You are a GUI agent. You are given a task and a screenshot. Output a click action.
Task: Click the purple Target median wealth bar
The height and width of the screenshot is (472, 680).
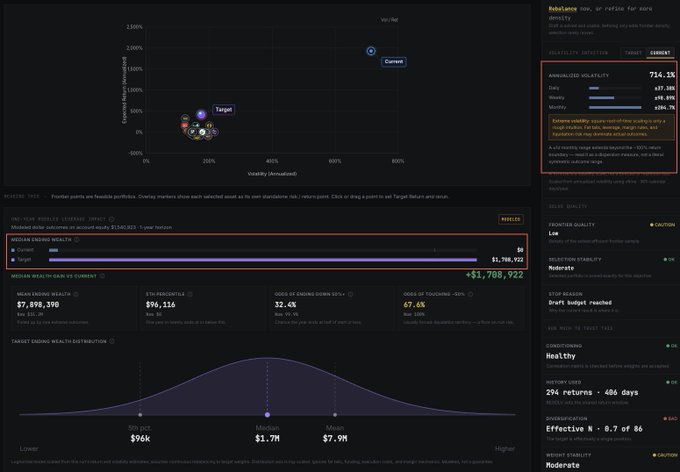263,260
